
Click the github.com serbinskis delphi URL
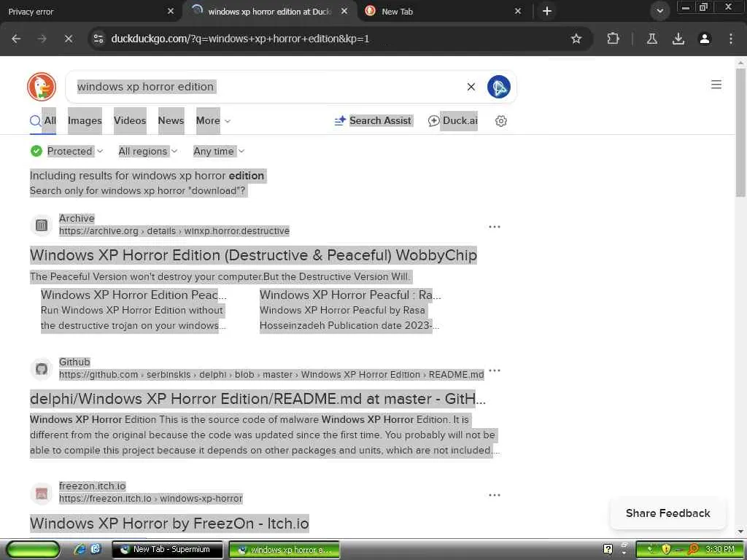coord(271,375)
